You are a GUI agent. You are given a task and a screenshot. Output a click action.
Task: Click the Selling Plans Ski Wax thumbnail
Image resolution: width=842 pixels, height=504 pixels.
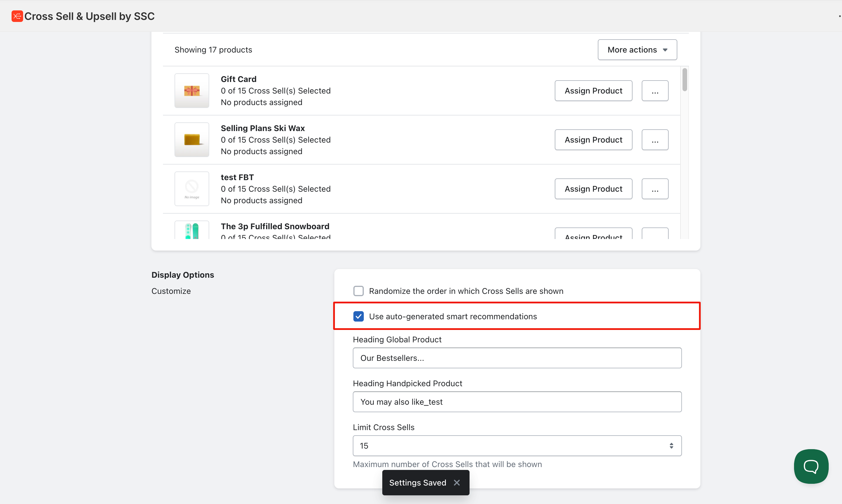[x=192, y=140]
